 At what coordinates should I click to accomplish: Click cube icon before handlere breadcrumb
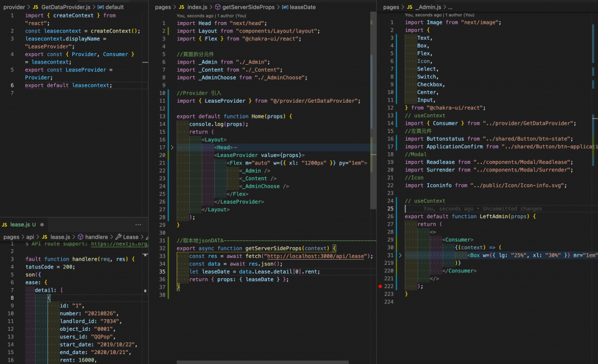pos(81,237)
